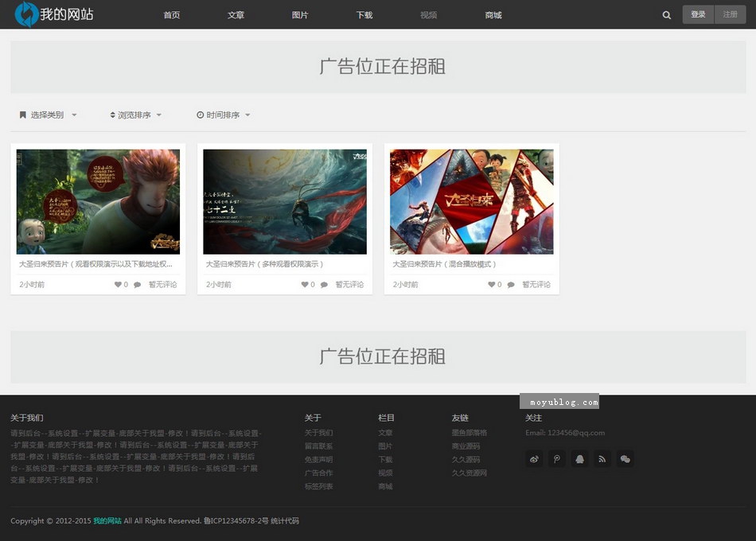756x541 pixels.
Task: Expand the 选择类别 category dropdown arrow
Action: pyautogui.click(x=74, y=115)
